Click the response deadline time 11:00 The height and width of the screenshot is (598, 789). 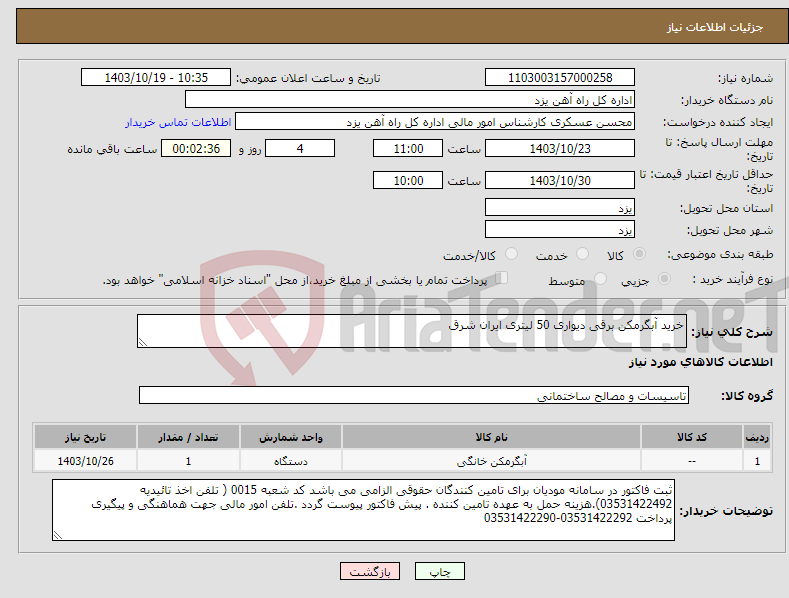(408, 148)
